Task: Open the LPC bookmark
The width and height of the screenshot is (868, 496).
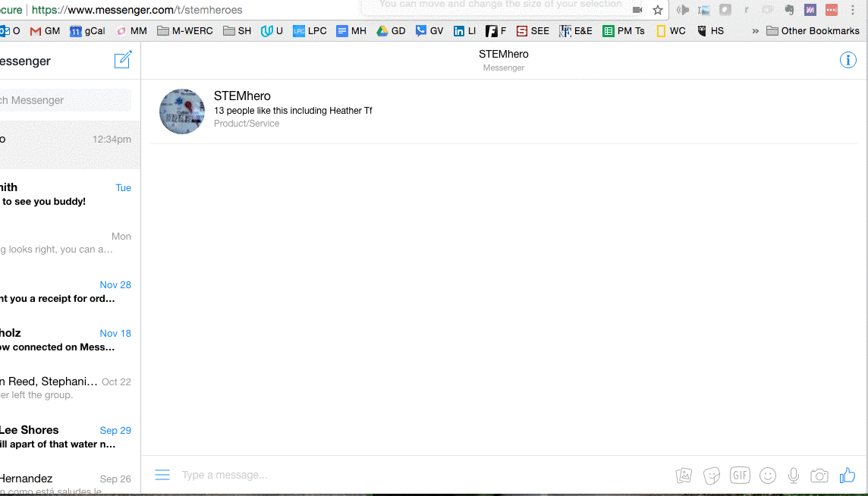Action: [310, 31]
